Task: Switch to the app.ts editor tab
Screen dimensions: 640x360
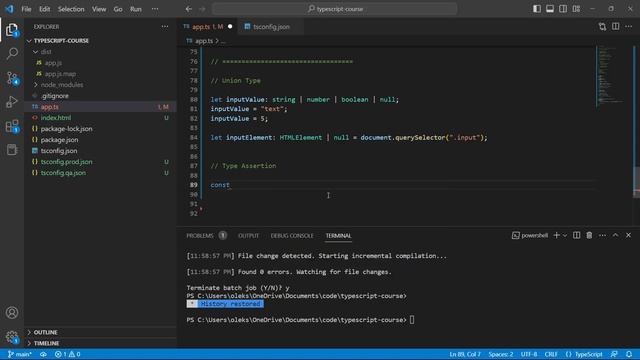Action: tap(207, 27)
